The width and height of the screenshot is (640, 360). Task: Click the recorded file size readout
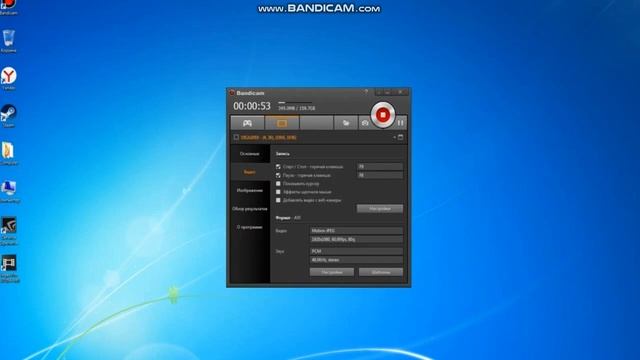coord(296,108)
